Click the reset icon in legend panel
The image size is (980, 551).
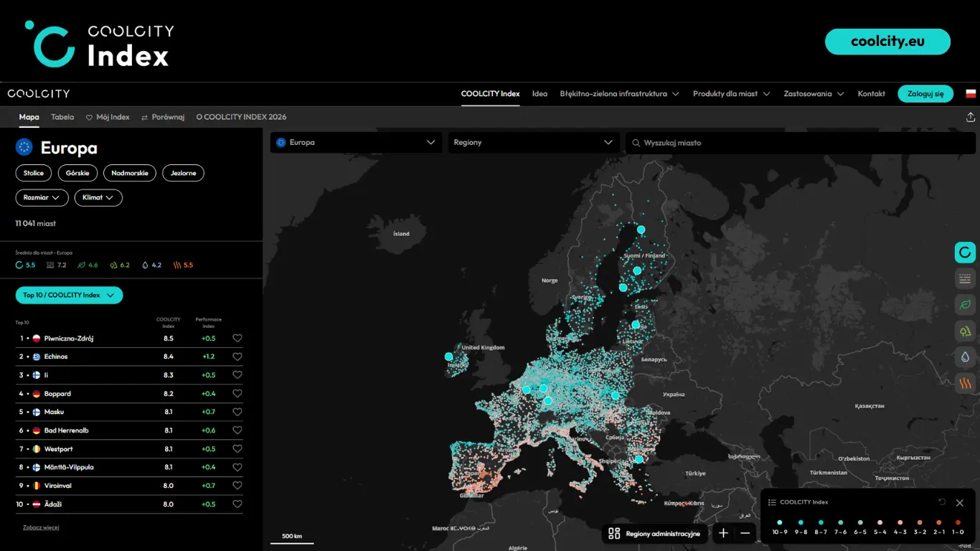pos(942,502)
